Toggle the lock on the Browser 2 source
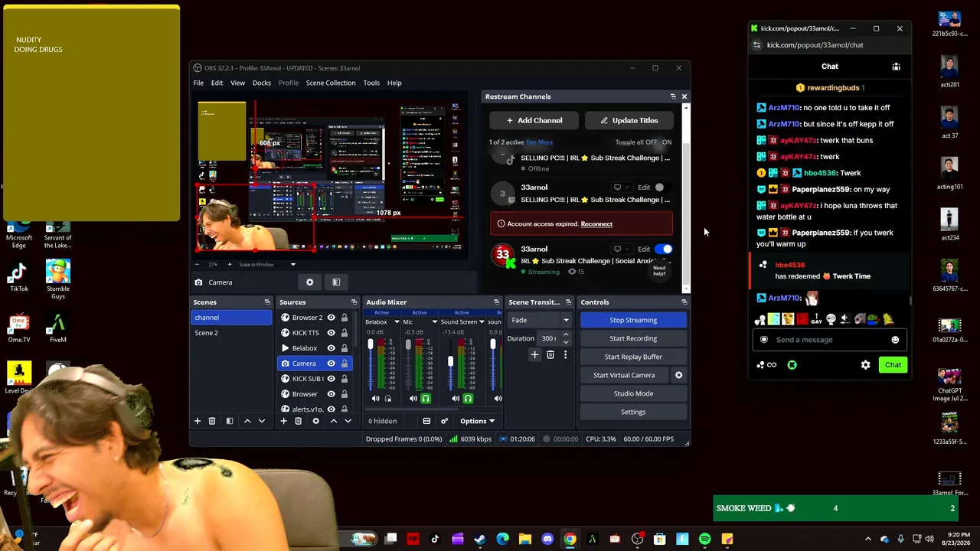This screenshot has height=551, width=980. [x=345, y=318]
